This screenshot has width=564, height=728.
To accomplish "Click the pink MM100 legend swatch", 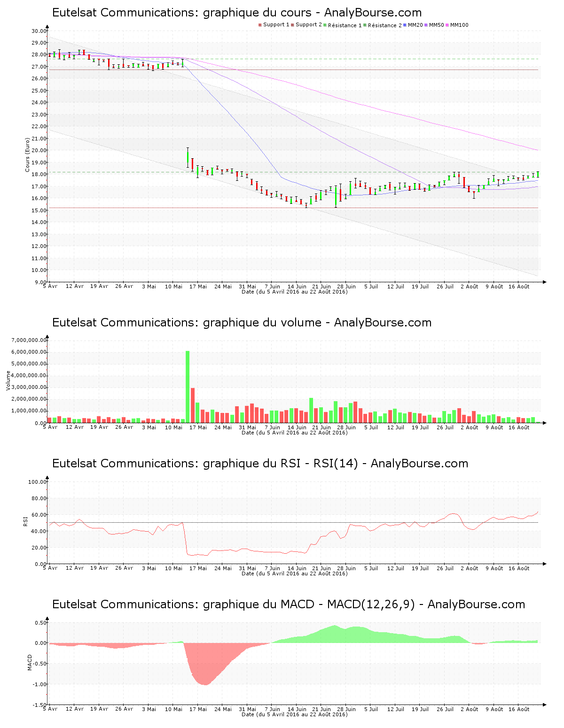I will 448,25.
